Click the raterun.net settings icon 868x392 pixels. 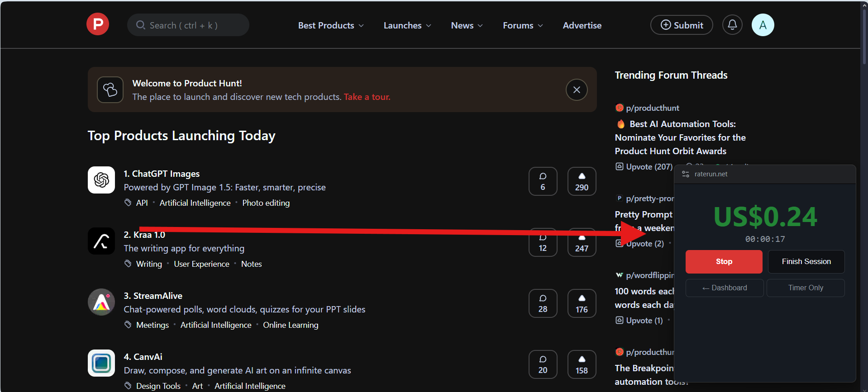(686, 174)
